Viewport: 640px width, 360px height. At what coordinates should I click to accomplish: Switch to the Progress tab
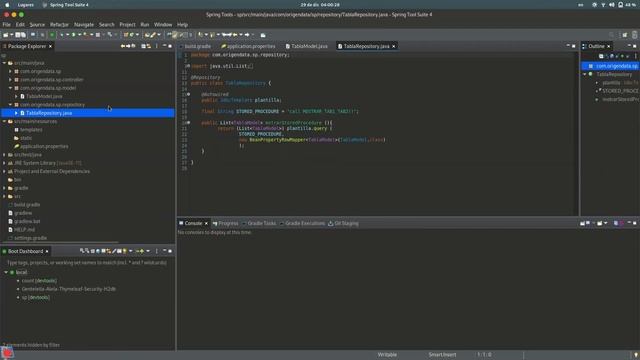(x=225, y=224)
